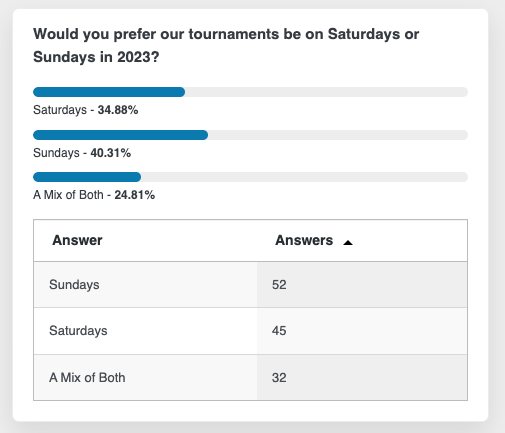Click the unfilled part of the Mix of Both bar
505x433 pixels.
(304, 177)
